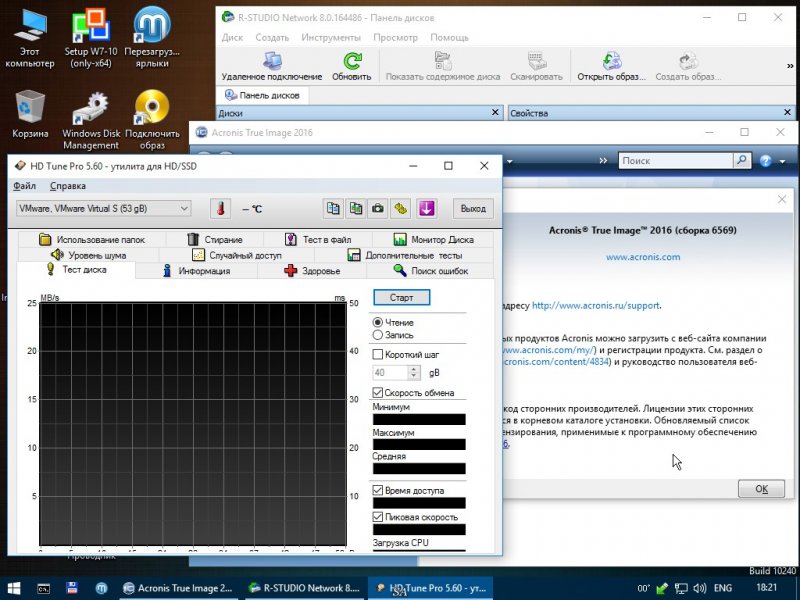Click the floppy disk taskbar icon
Image resolution: width=800 pixels, height=600 pixels.
pos(72,588)
